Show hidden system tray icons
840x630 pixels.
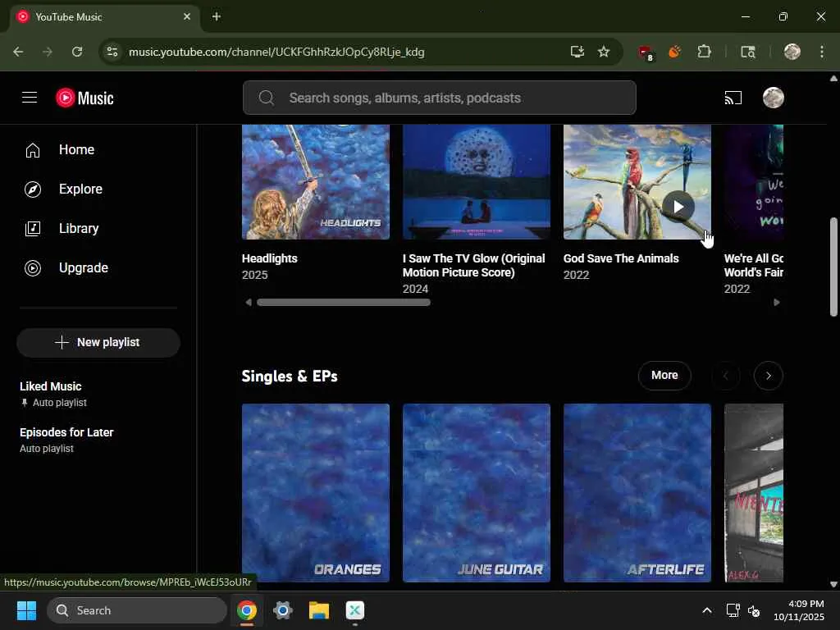coord(707,610)
